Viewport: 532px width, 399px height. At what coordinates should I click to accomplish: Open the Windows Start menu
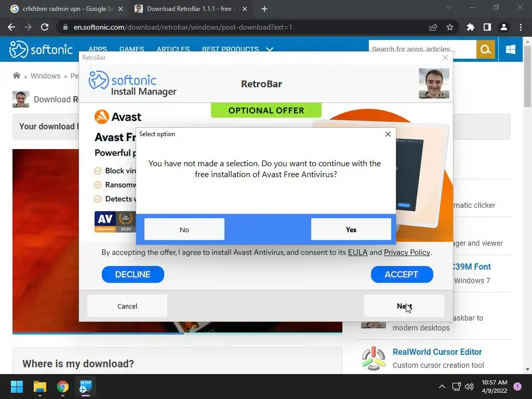pos(17,387)
